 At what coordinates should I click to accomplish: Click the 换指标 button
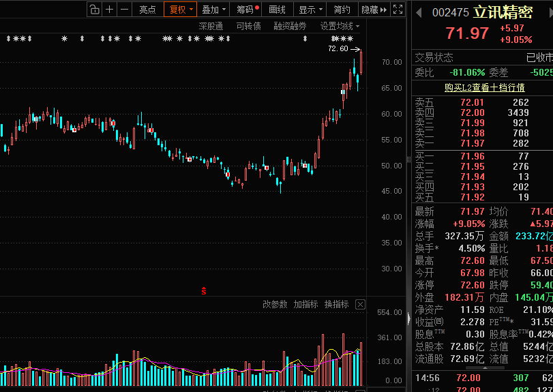tap(336, 304)
